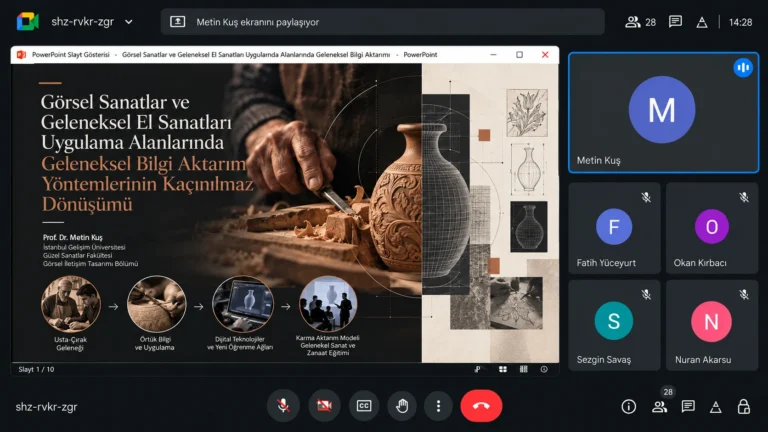Click 'Slayt 1 / 10' status text

coord(36,369)
